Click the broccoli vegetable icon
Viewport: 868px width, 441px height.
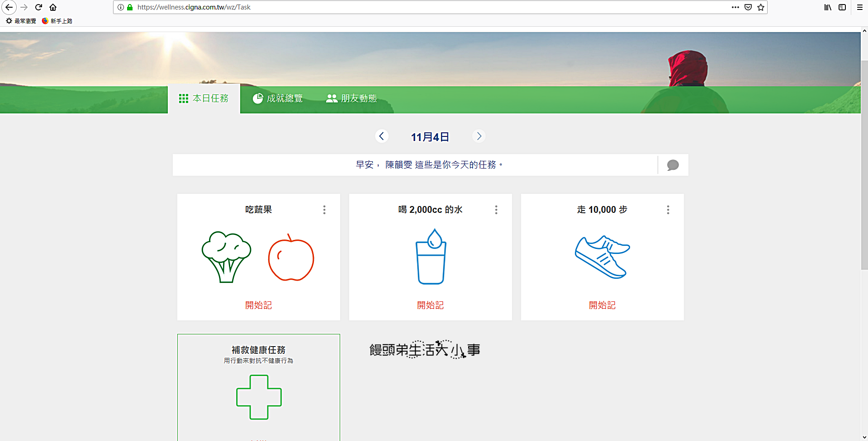[226, 257]
